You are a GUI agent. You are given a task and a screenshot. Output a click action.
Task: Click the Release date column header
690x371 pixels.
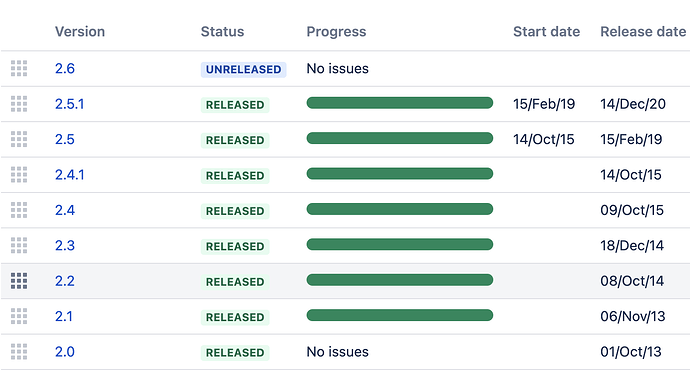coord(643,32)
